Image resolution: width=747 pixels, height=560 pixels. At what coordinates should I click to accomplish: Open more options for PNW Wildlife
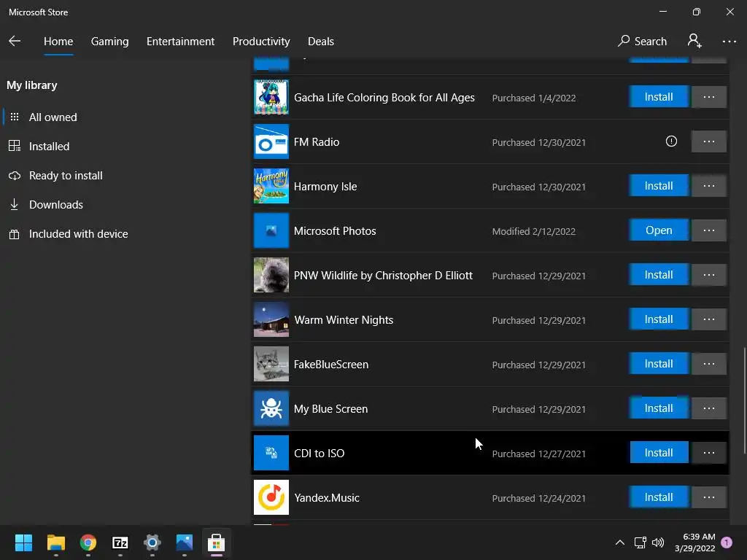click(709, 275)
